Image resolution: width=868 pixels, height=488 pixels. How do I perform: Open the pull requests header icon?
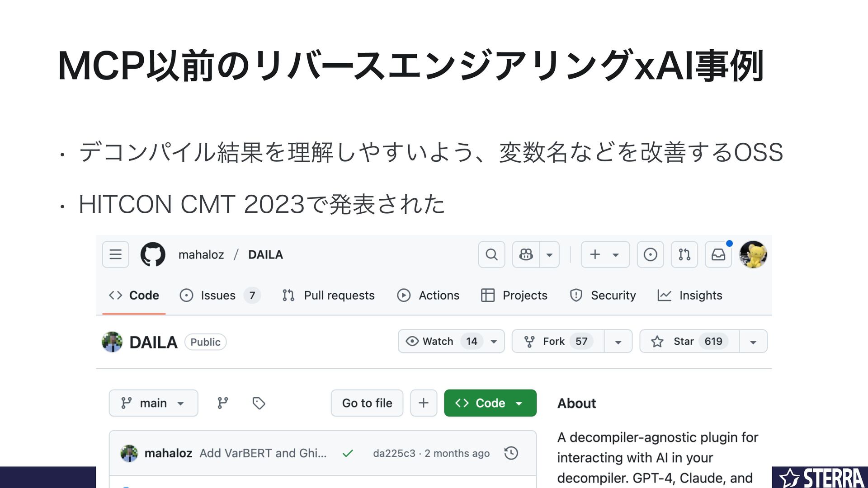tap(684, 254)
